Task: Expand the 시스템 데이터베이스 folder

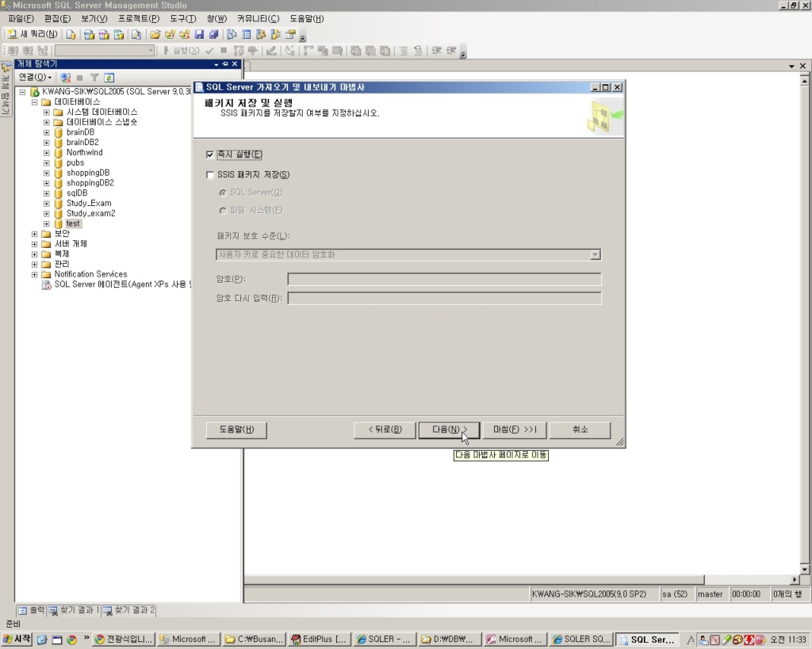Action: point(47,112)
